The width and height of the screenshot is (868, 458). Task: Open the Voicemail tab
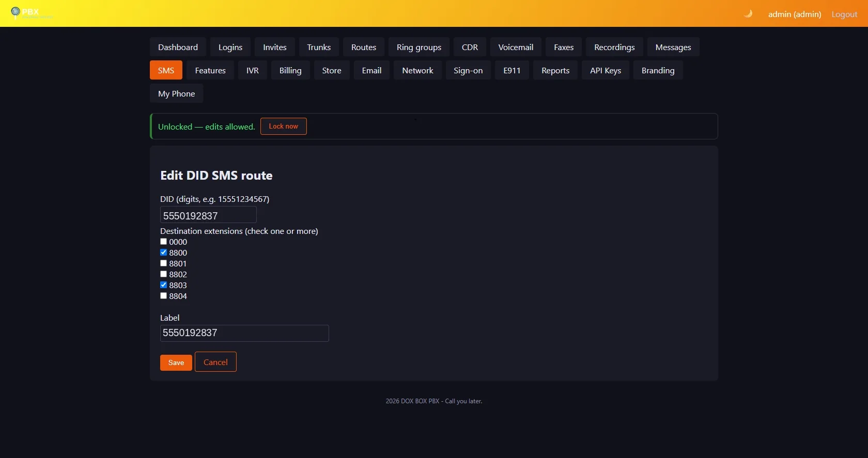516,47
